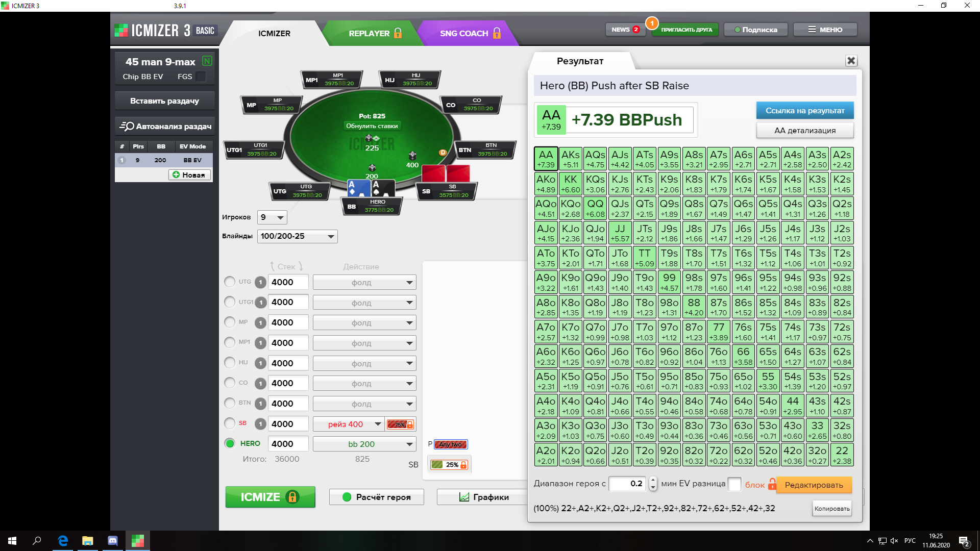Screen dimensions: 980x551
Task: Click the Редактировать button
Action: point(814,485)
